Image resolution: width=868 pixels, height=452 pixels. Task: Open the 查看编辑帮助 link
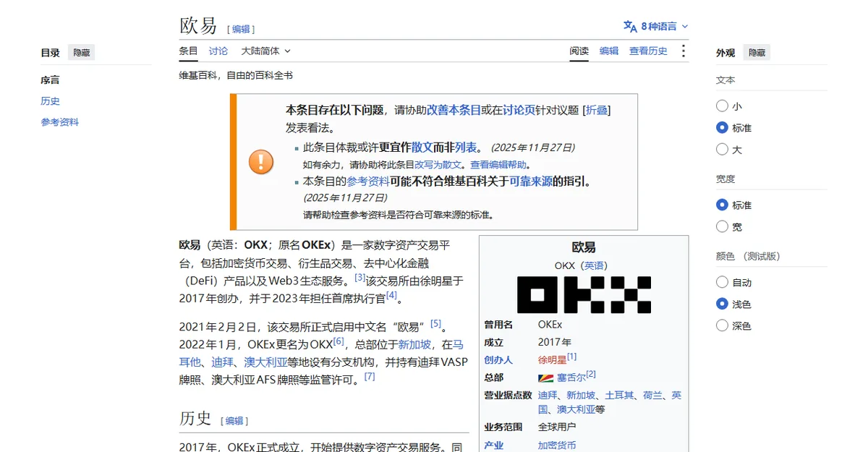[498, 164]
